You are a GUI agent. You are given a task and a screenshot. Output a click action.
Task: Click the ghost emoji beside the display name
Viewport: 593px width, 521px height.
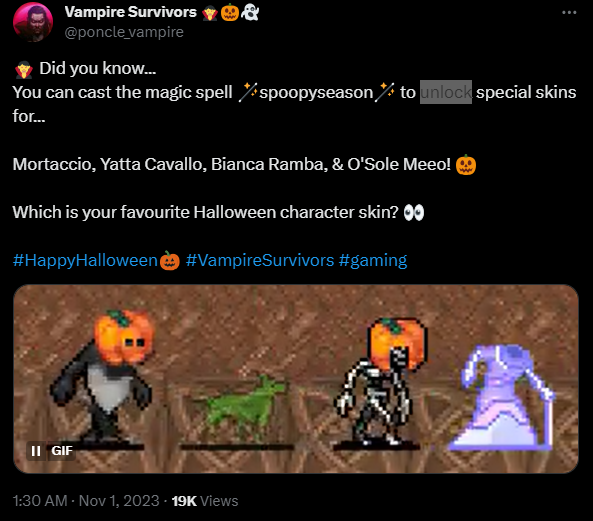tap(250, 12)
